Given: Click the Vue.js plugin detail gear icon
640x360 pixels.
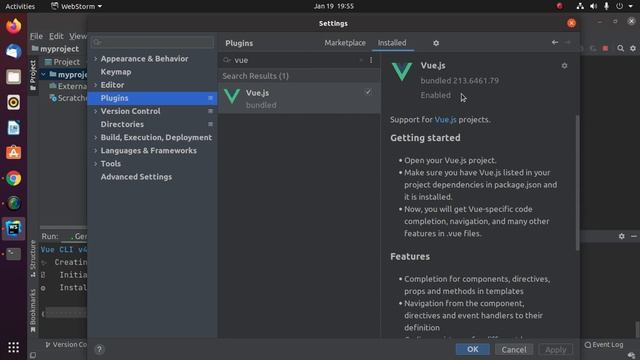Looking at the screenshot, I should (x=564, y=66).
